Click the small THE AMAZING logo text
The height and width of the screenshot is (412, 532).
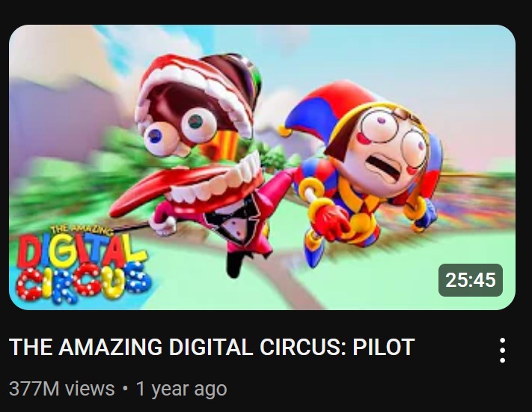[82, 230]
